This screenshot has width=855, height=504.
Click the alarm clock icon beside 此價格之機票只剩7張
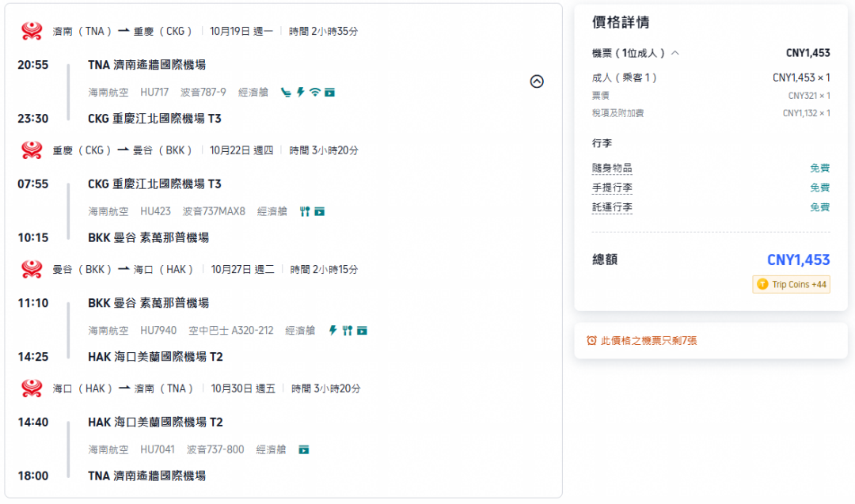591,340
